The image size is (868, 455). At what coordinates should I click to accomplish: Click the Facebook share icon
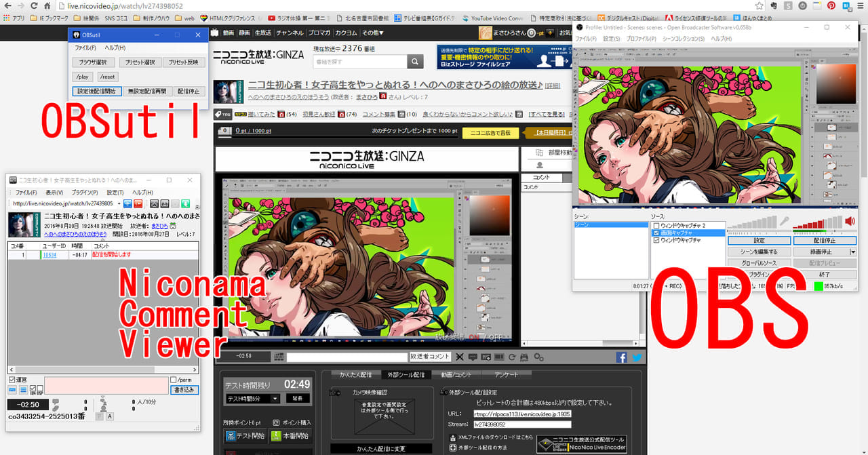pyautogui.click(x=621, y=357)
